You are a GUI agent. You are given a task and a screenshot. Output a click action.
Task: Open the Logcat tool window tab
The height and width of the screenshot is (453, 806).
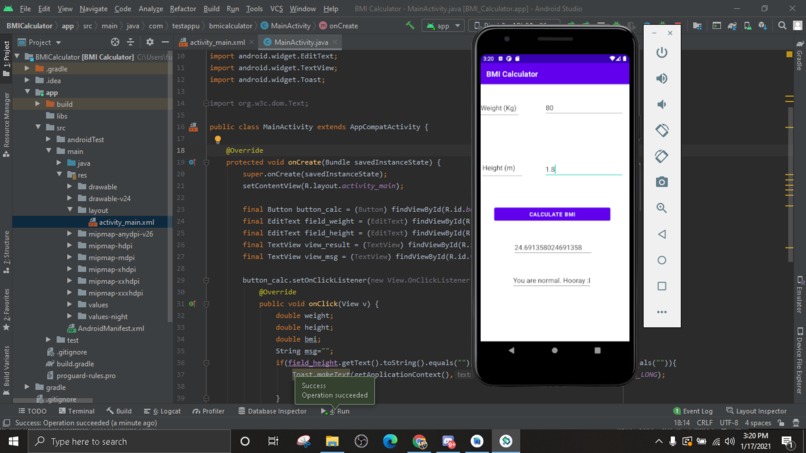pos(162,411)
